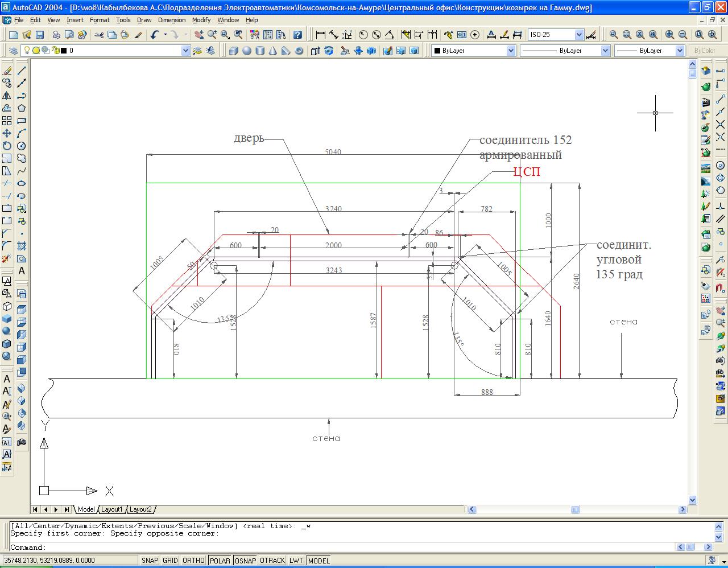Toggle SNAP mode in status bar
Screen dimensions: 728x568
[150, 561]
